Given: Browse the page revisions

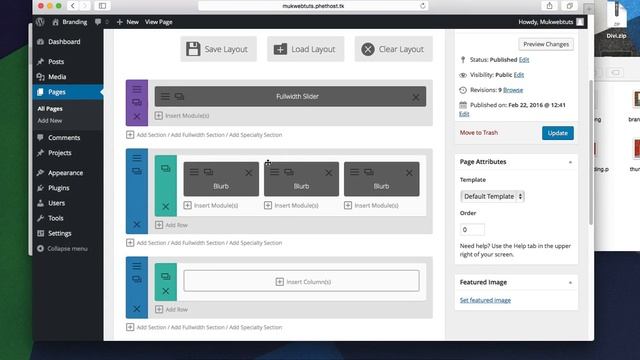Looking at the screenshot, I should pyautogui.click(x=513, y=90).
